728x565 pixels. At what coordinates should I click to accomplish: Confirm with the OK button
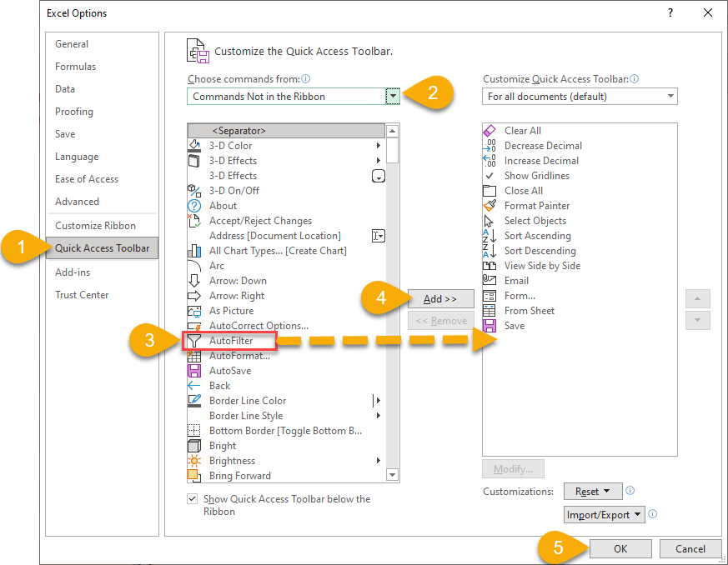tap(620, 549)
